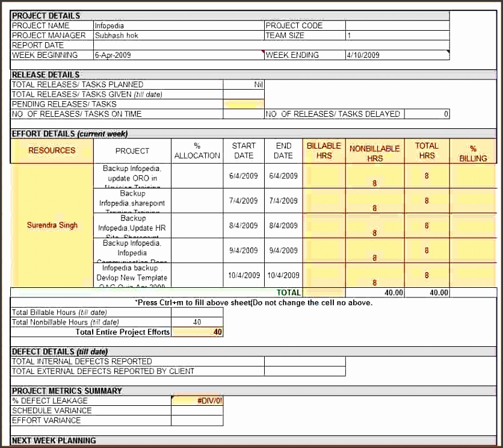Screen dimensions: 503x448
Task: Select the empty Effort Variance value cell
Action: (x=197, y=420)
